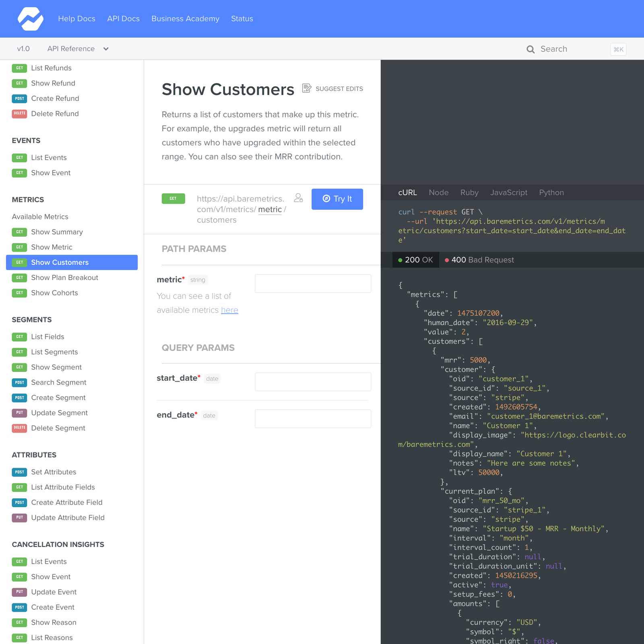Switch to the Python code tab
The image size is (644, 644).
click(551, 192)
